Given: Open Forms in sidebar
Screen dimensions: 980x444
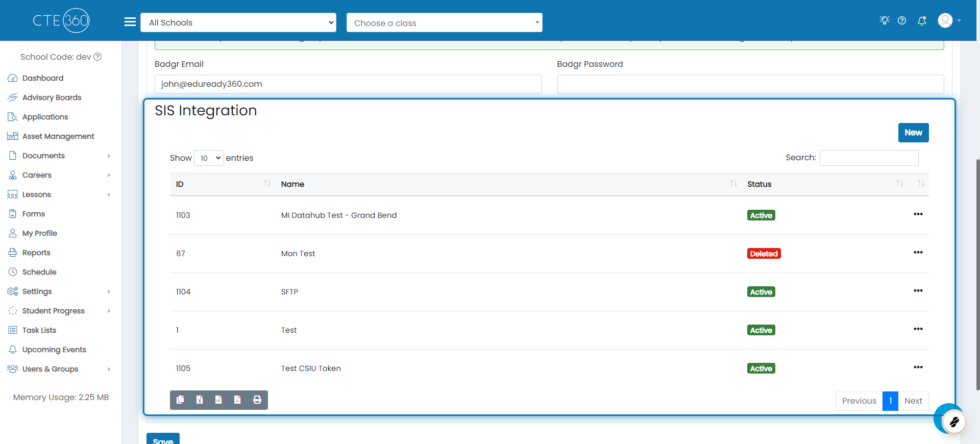Looking at the screenshot, I should tap(34, 214).
